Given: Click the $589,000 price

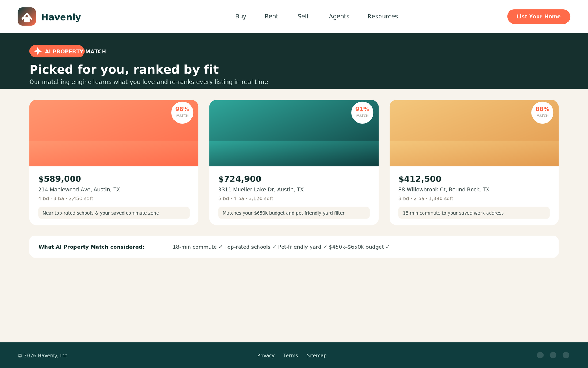Looking at the screenshot, I should [x=60, y=179].
